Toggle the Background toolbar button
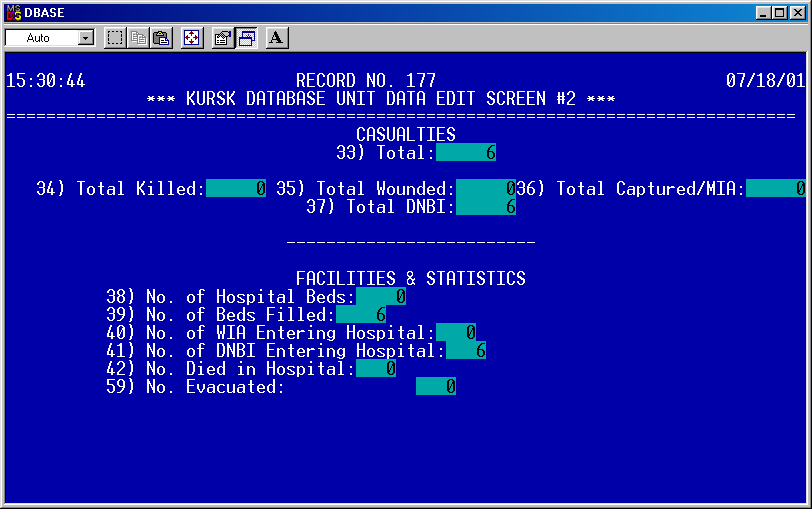Screen dimensions: 812x509 point(246,38)
